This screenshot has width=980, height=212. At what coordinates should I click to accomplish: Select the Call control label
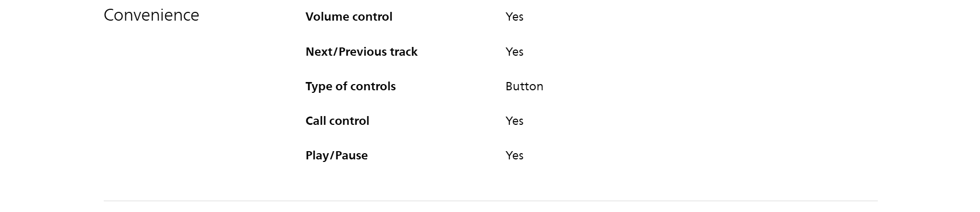[337, 121]
